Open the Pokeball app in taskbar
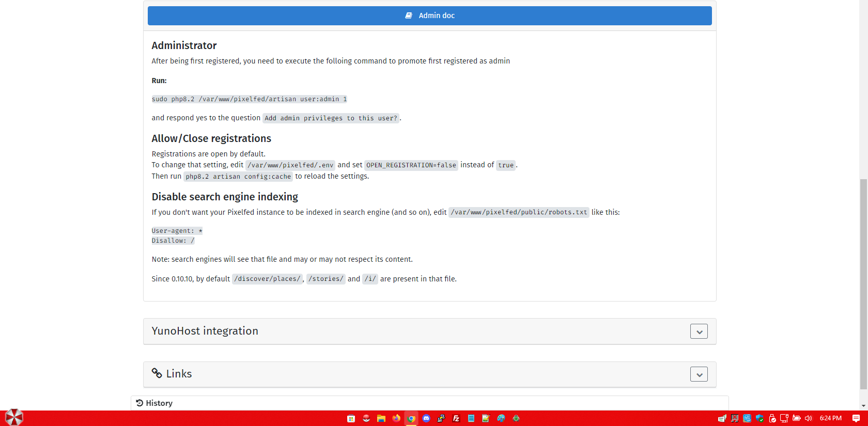Image resolution: width=868 pixels, height=426 pixels. tap(366, 418)
